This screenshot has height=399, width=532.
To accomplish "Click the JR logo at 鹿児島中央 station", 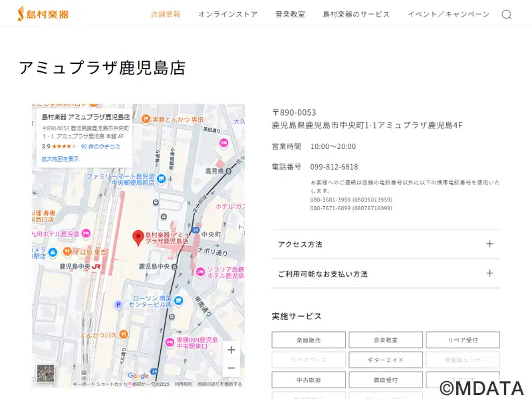I will [96, 267].
